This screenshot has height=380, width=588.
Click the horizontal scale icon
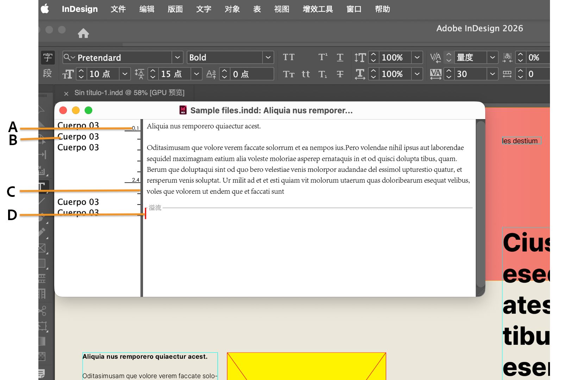pos(360,74)
